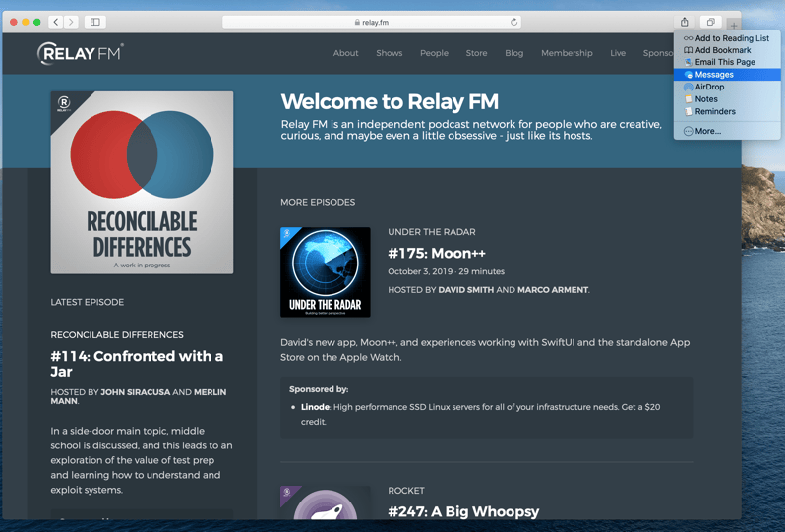This screenshot has width=785, height=532.
Task: Click the AirDrop icon in share menu
Action: 689,87
